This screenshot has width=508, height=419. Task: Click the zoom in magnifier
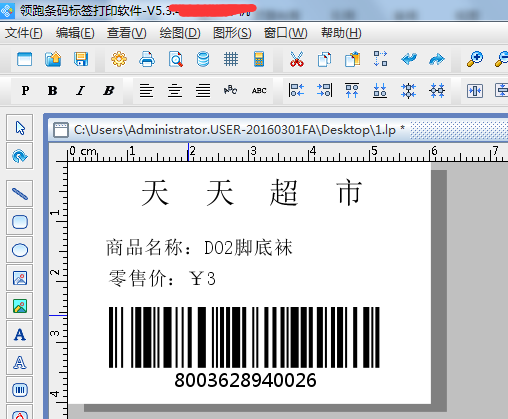coord(475,59)
